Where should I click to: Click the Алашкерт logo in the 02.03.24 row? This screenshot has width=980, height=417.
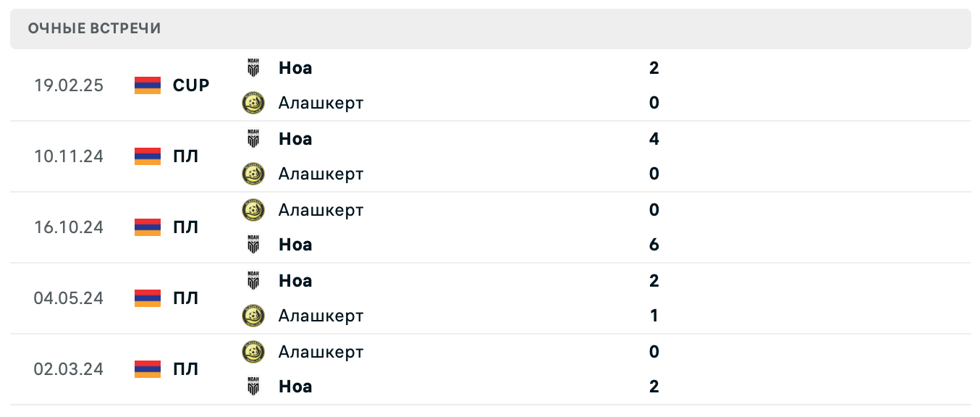coord(253,352)
